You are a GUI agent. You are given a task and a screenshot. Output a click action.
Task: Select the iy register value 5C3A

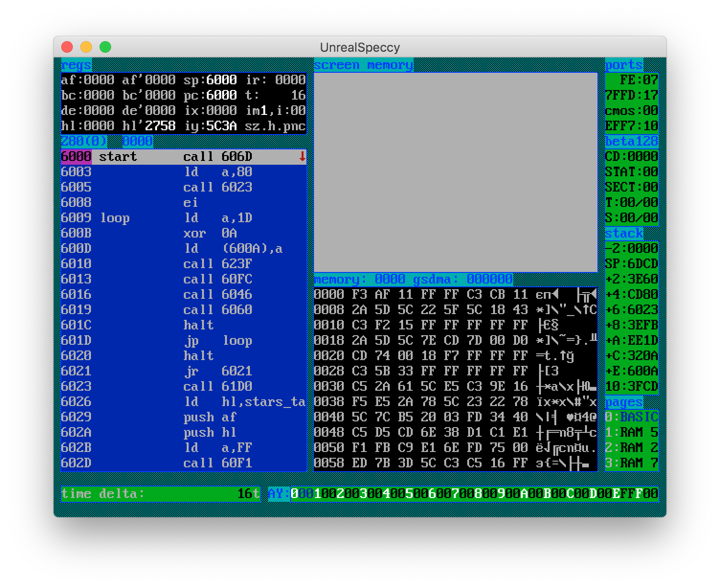point(222,126)
